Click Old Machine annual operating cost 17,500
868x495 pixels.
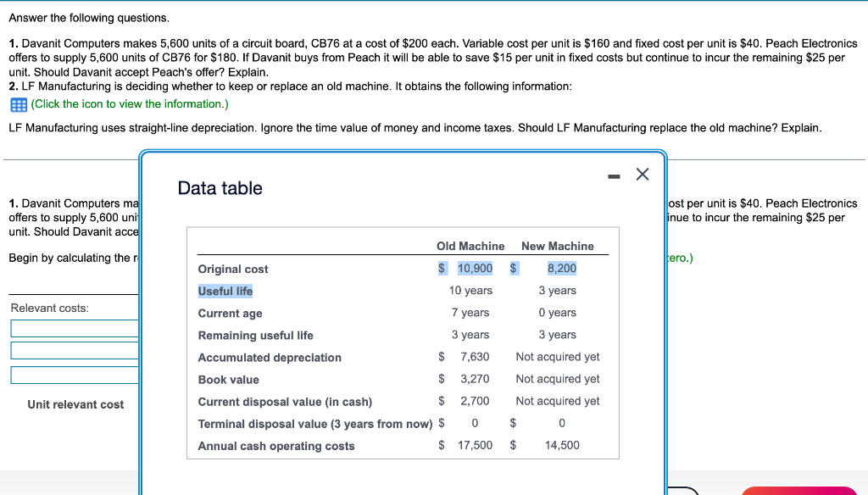[x=475, y=446]
